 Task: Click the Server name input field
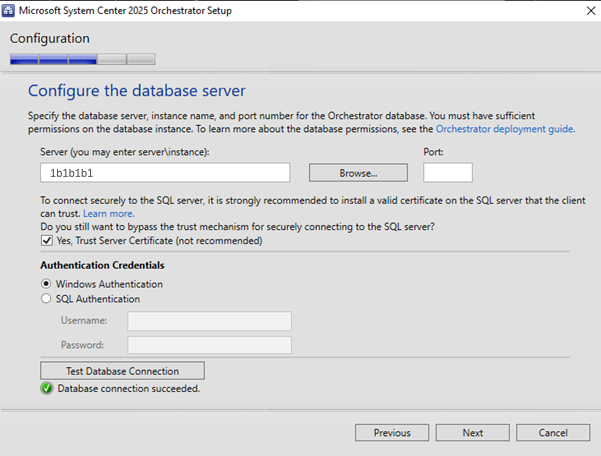pyautogui.click(x=165, y=173)
